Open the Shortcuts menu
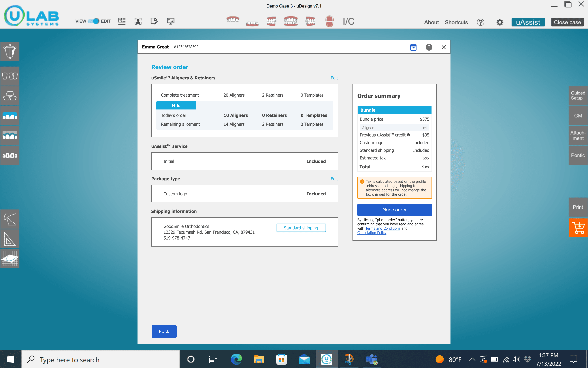 [x=456, y=22]
